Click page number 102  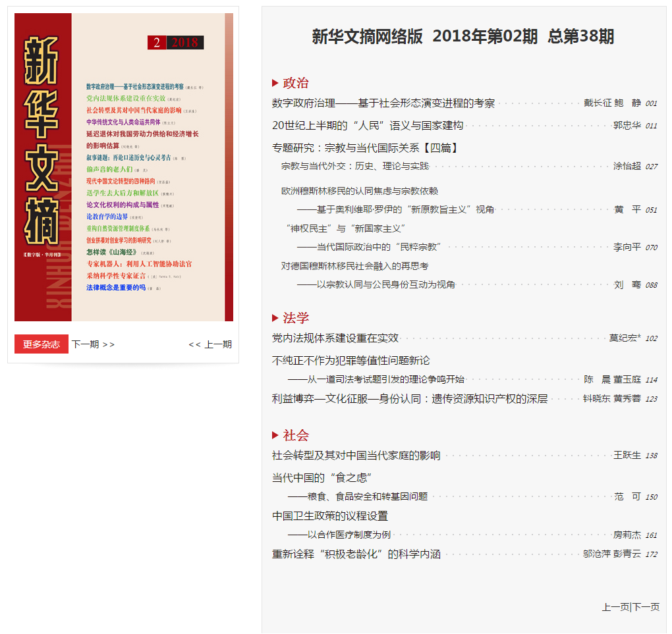pyautogui.click(x=652, y=338)
